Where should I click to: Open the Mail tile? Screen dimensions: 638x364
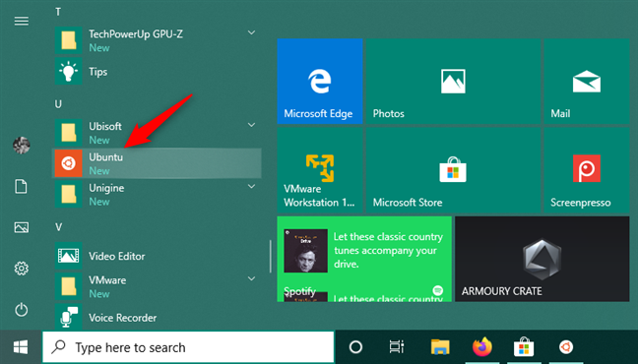point(587,81)
